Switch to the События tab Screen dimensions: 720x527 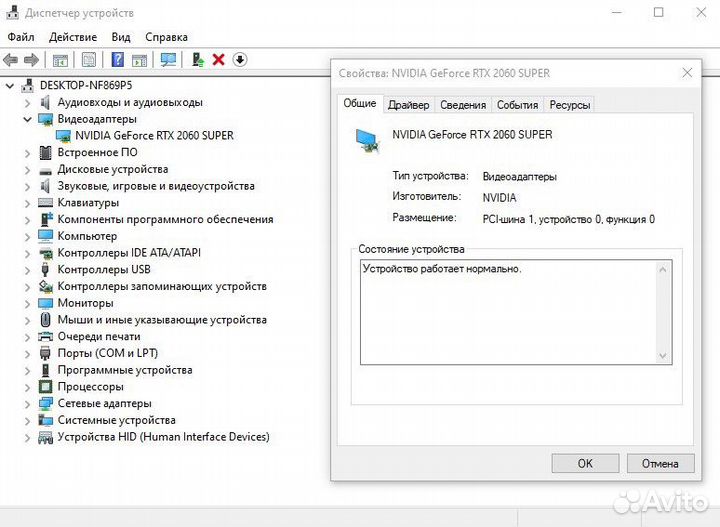point(518,105)
